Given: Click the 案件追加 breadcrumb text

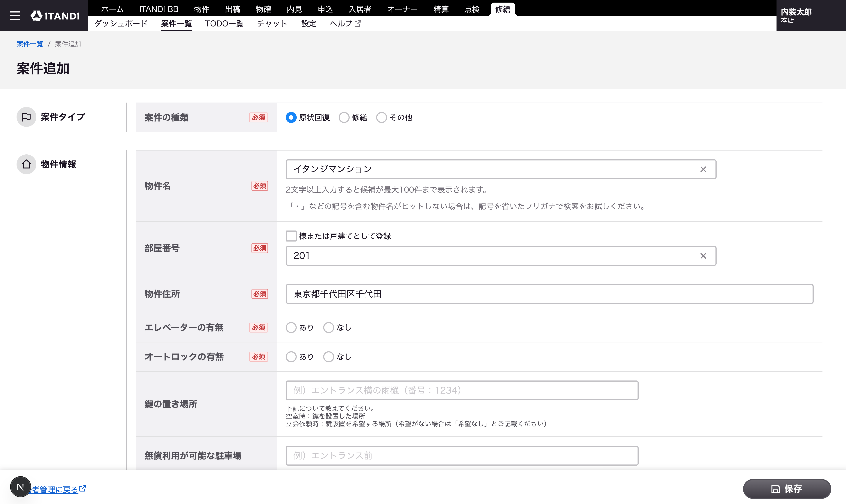Looking at the screenshot, I should point(68,44).
